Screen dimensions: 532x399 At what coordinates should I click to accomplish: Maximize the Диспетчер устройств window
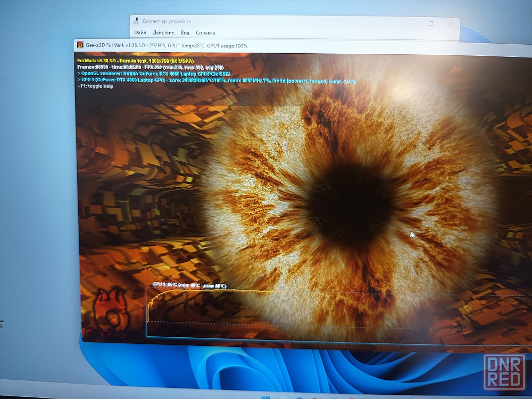coord(431,23)
